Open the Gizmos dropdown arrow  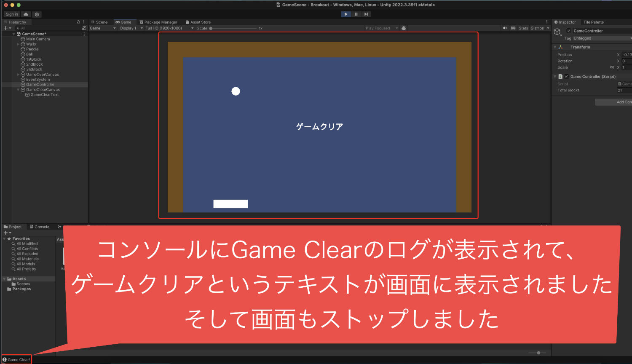point(548,28)
